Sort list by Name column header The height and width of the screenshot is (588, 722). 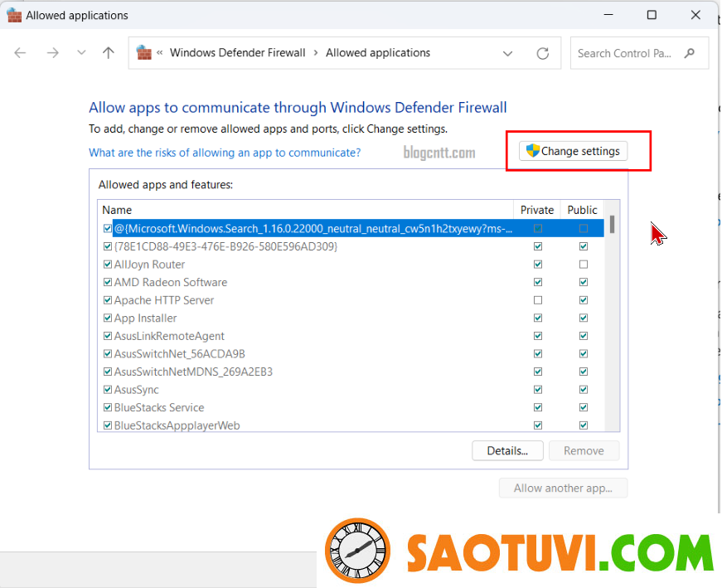(306, 210)
